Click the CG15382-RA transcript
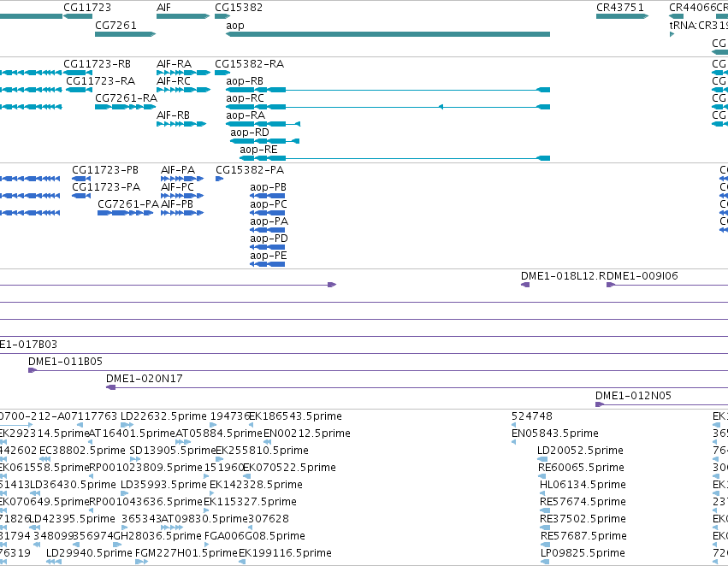Screen dimensions: 728x566 [x=222, y=73]
